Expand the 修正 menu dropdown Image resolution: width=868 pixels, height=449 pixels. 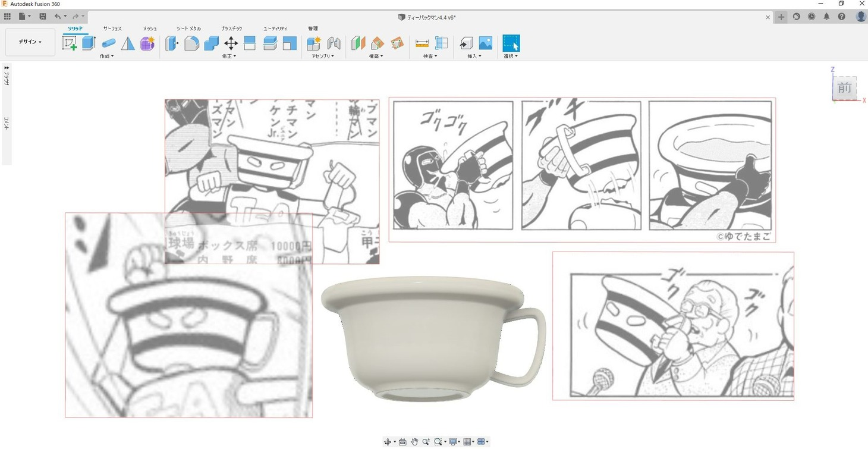point(229,56)
